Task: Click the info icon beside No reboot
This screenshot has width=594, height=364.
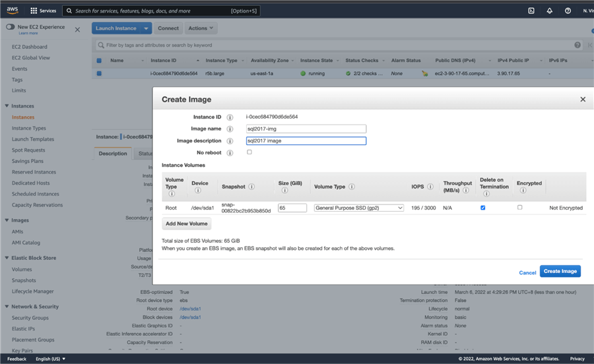Action: pyautogui.click(x=230, y=153)
